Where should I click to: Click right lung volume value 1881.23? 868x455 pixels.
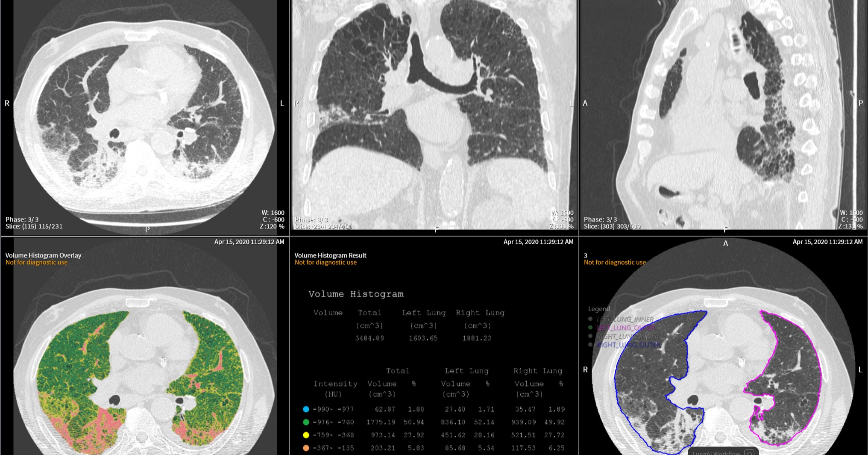[477, 338]
